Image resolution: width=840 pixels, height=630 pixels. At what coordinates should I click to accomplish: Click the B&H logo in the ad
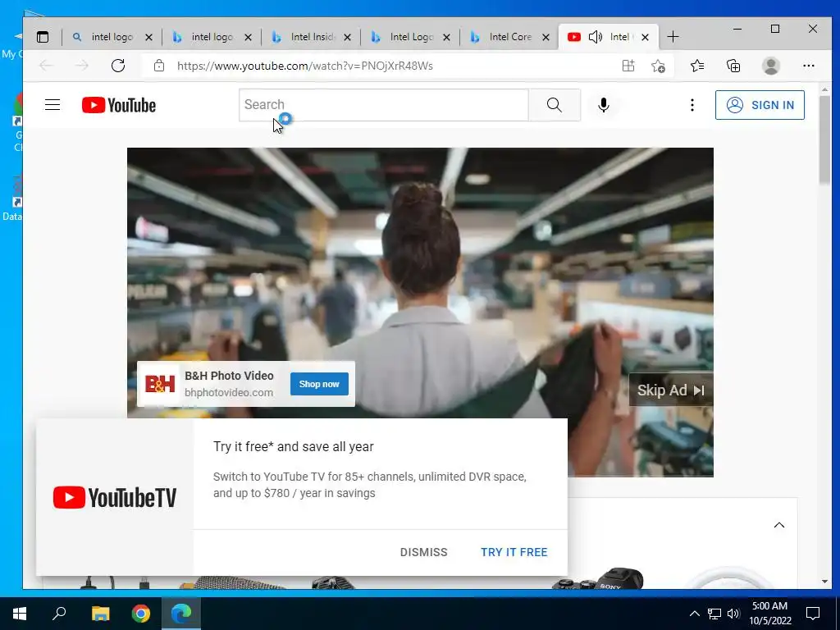pos(160,384)
